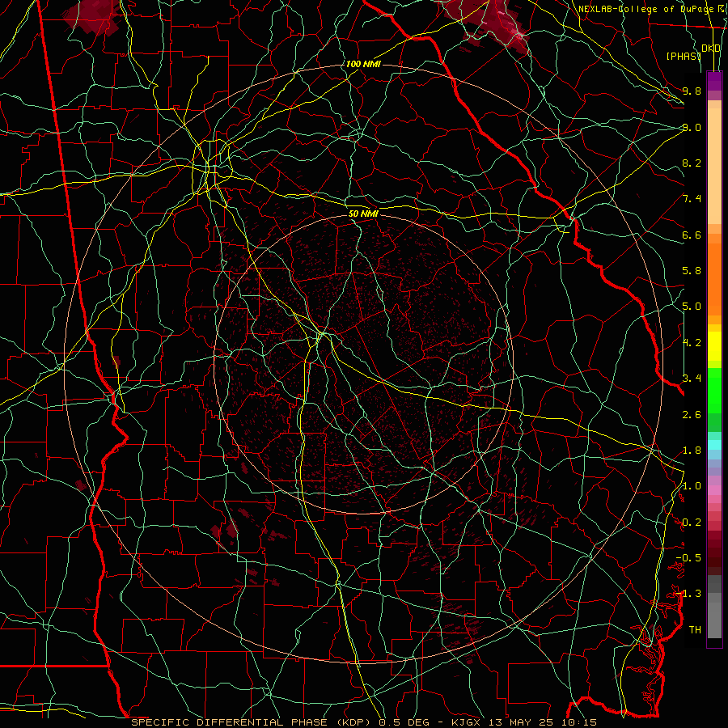The image size is (728, 728).
Task: Select the -0.5 scale value
Action: click(x=688, y=558)
